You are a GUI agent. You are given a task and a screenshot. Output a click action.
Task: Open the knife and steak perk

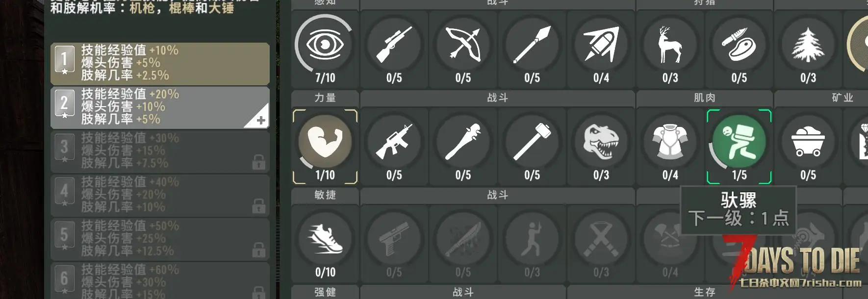[x=739, y=45]
